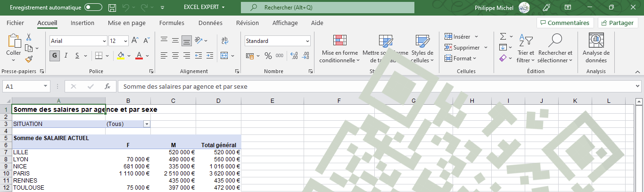This screenshot has height=192, width=644.
Task: Align text left in cell
Action: (x=164, y=56)
